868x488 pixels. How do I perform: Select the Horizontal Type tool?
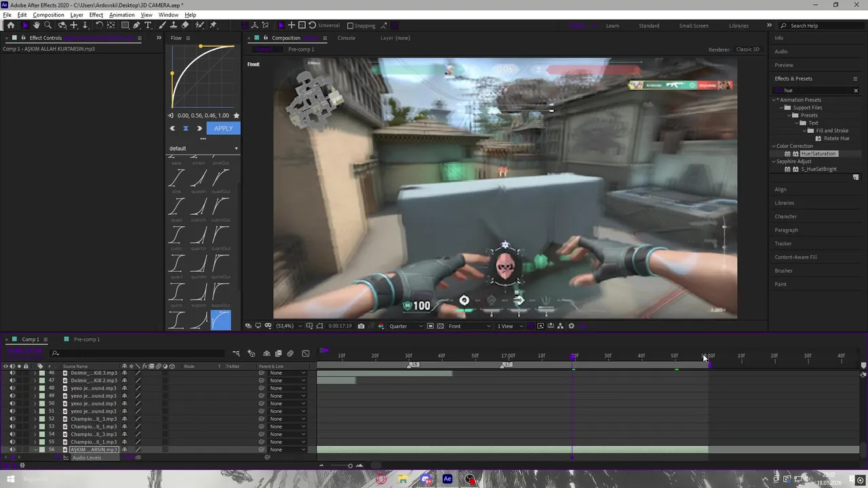[x=148, y=25]
